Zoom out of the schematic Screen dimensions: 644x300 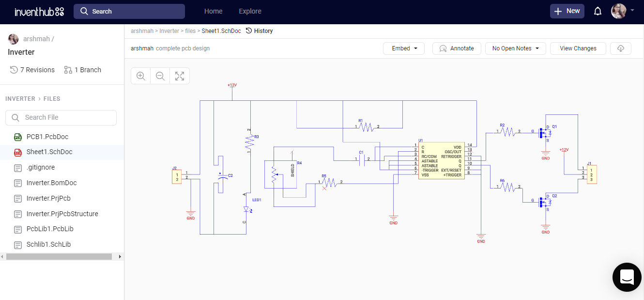(x=160, y=76)
